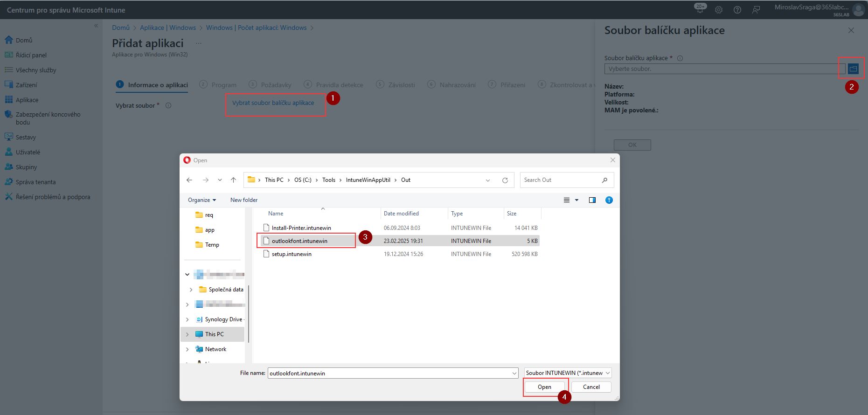Expand the Network tree node
This screenshot has width=868, height=415.
coord(187,349)
